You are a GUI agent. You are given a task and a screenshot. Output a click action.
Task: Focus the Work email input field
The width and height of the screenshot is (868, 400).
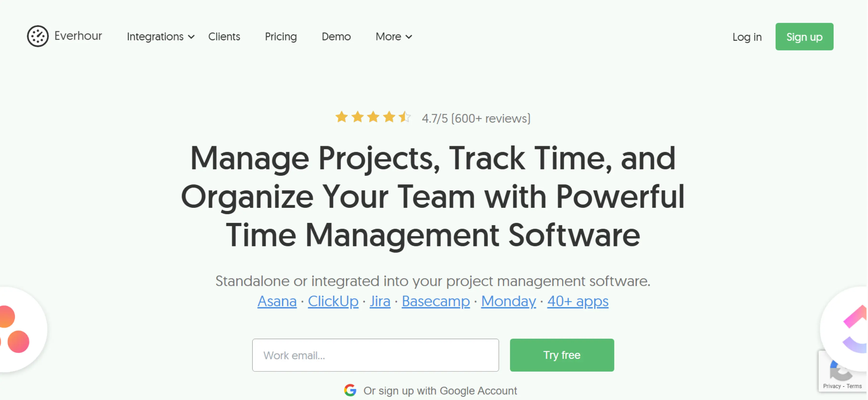(375, 355)
